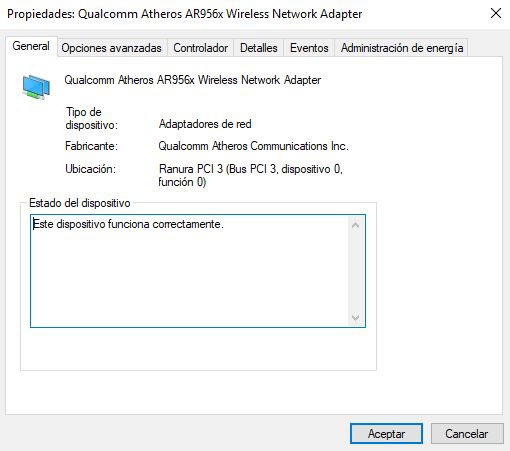
Task: Click the 'Ranura PCI 3' location value
Action: pyautogui.click(x=251, y=175)
